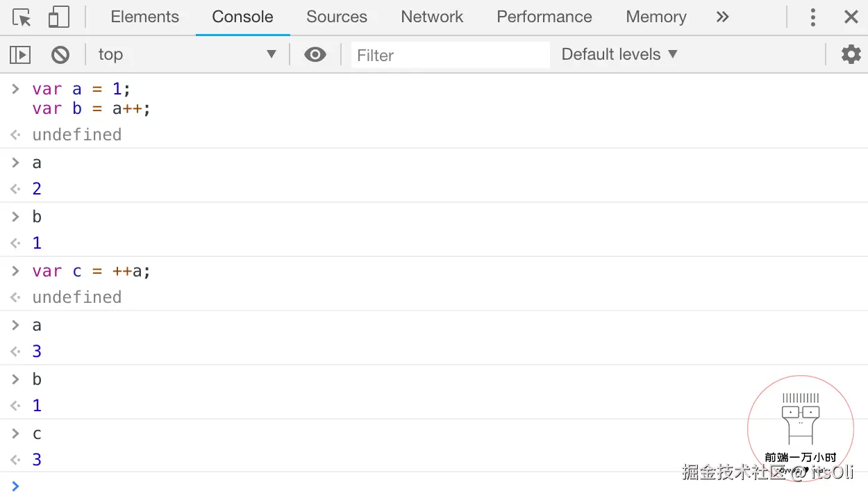Open the Network tab

tap(432, 17)
